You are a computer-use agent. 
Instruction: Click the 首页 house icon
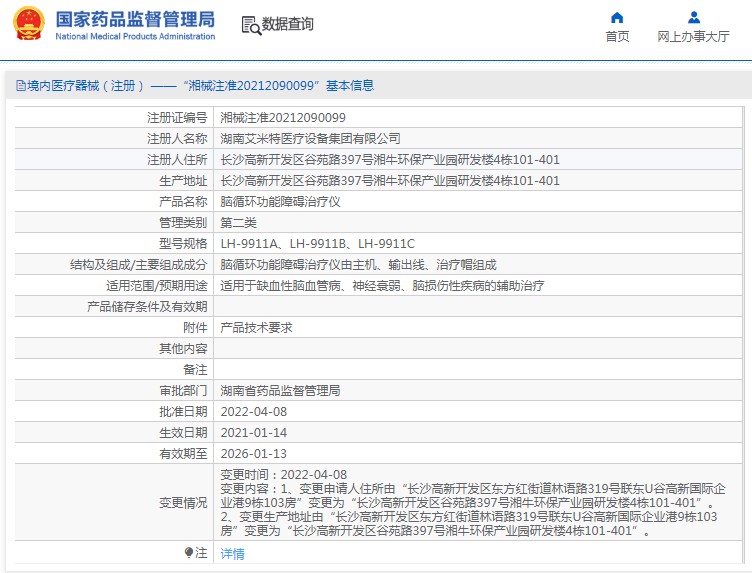coord(617,17)
